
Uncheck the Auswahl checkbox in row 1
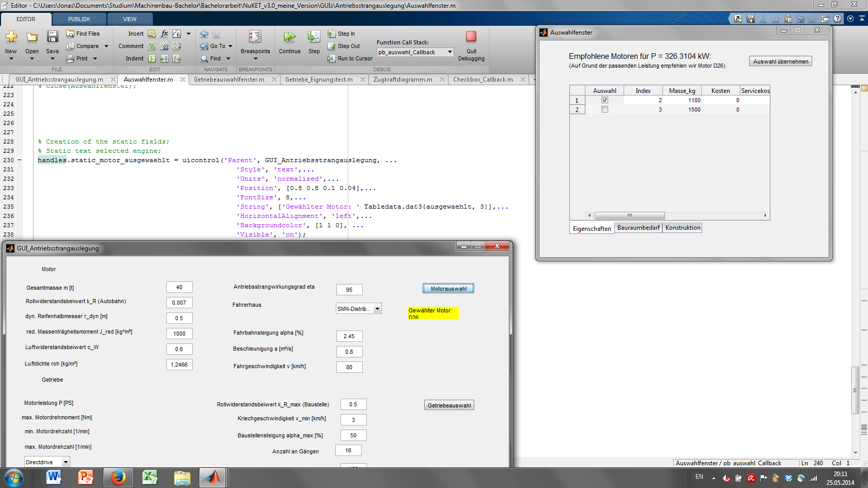605,100
